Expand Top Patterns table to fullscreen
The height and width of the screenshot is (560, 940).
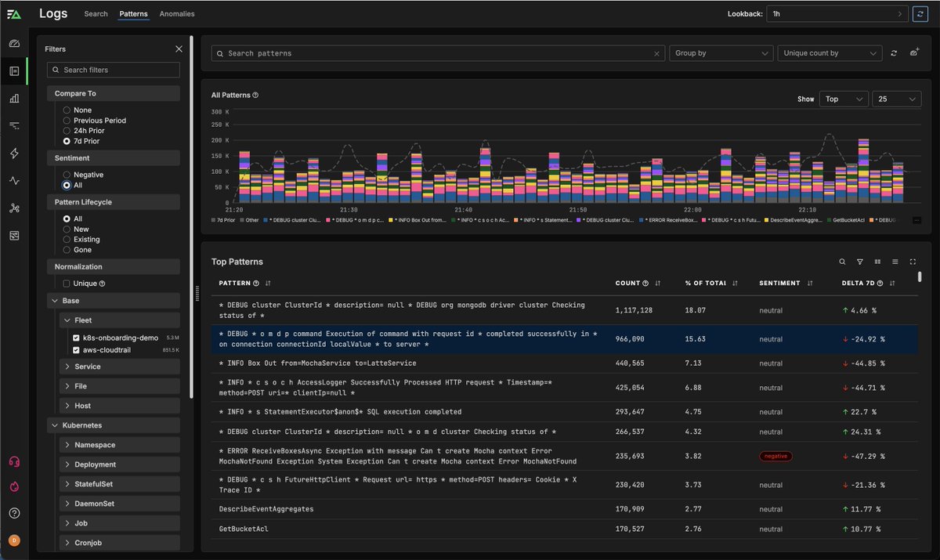point(913,262)
